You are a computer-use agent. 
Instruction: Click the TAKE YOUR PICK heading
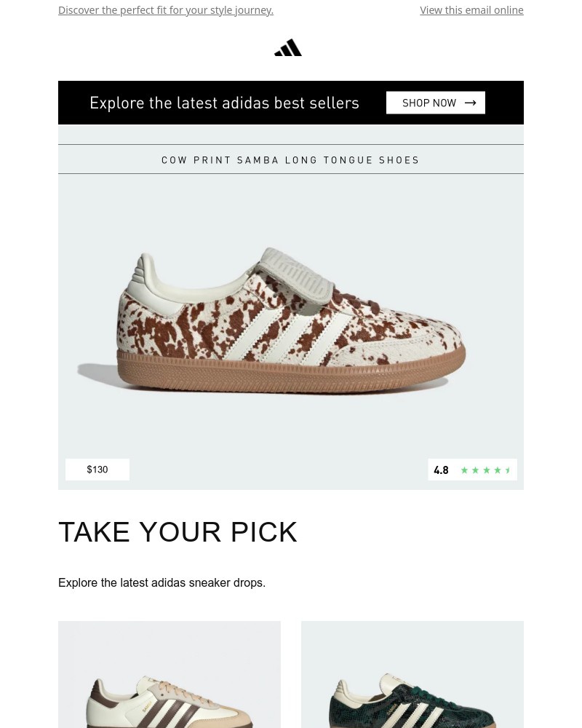pyautogui.click(x=178, y=531)
